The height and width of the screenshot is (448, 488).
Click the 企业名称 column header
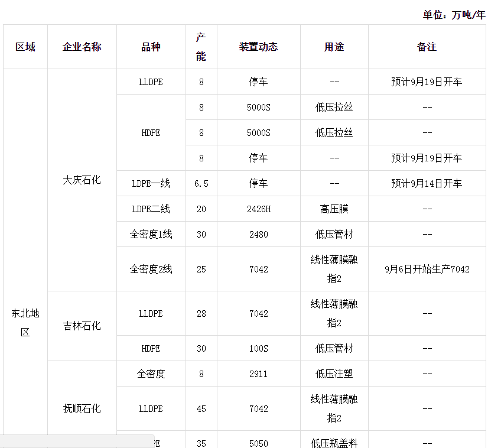82,47
